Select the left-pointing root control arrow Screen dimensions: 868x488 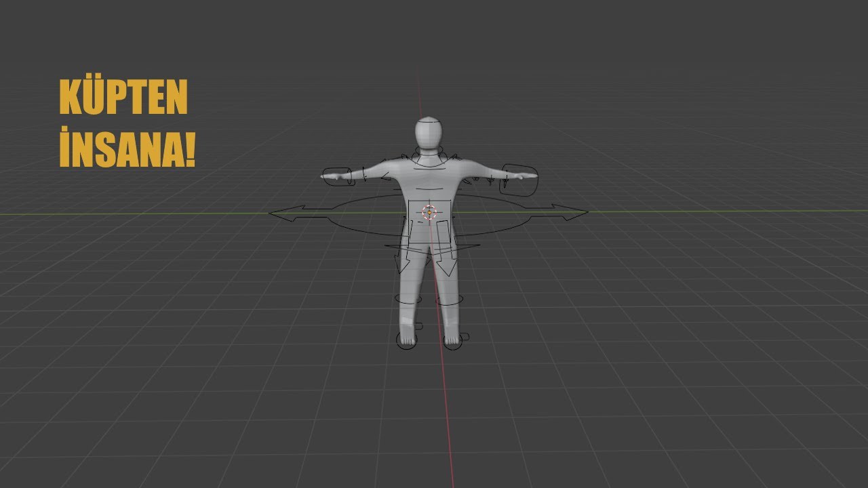click(x=300, y=213)
